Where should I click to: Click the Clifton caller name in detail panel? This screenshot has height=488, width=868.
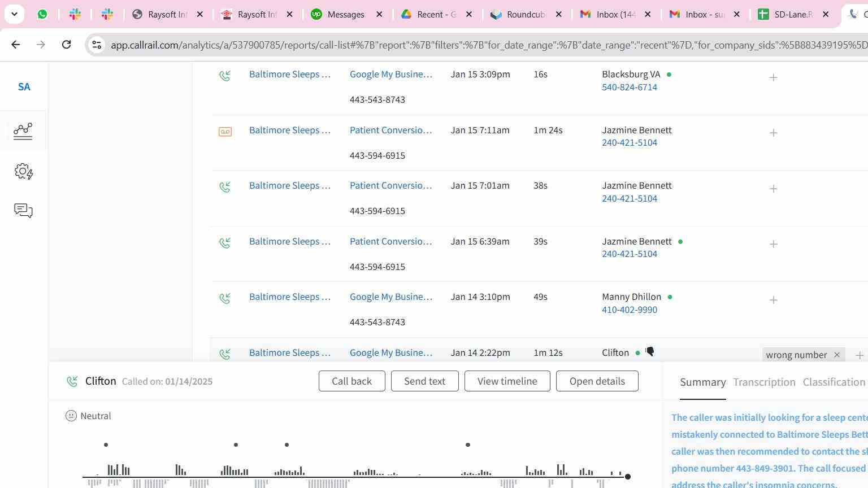pos(101,381)
